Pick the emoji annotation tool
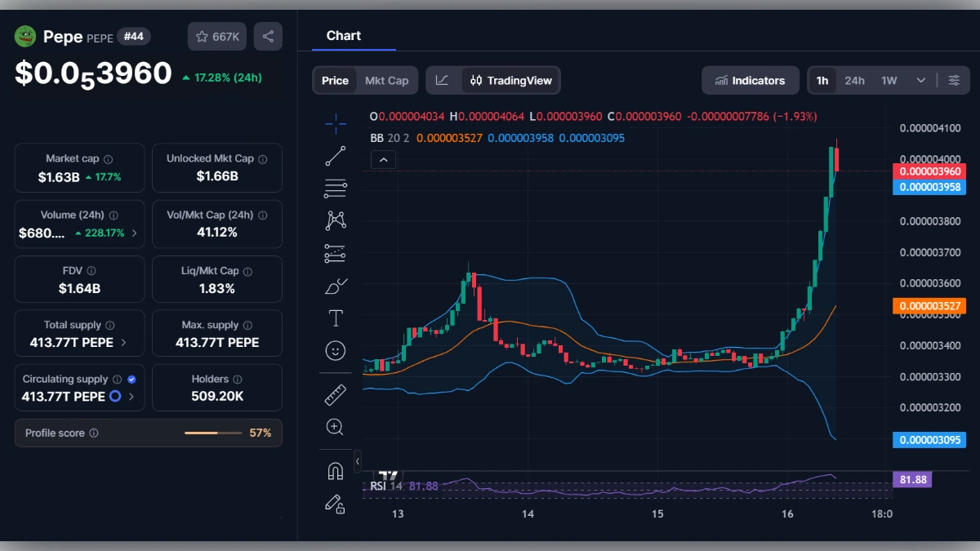 click(x=335, y=349)
